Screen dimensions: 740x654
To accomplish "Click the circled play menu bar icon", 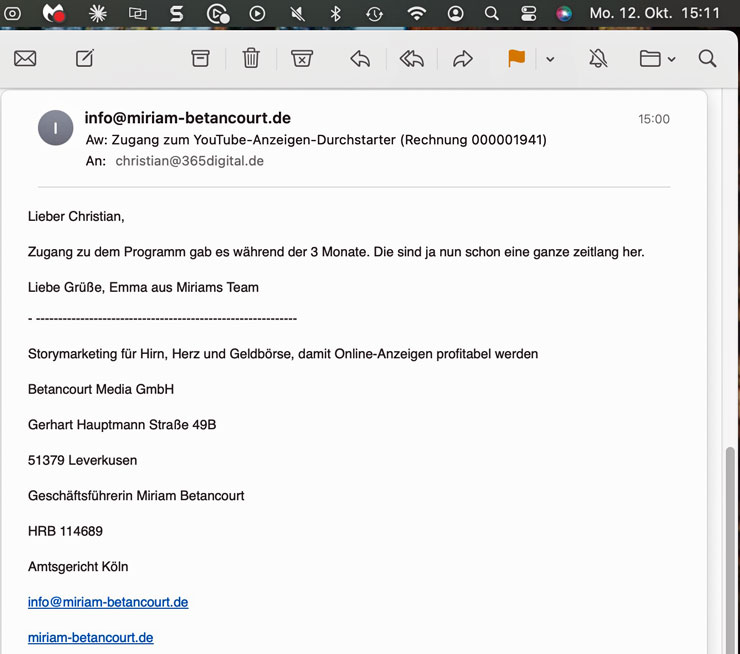I will 257,14.
